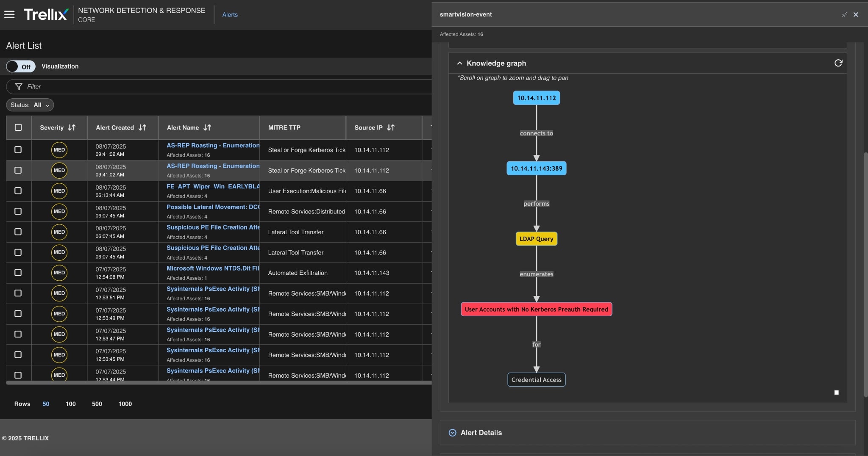Sort by Source IP arrows icon

tap(391, 127)
